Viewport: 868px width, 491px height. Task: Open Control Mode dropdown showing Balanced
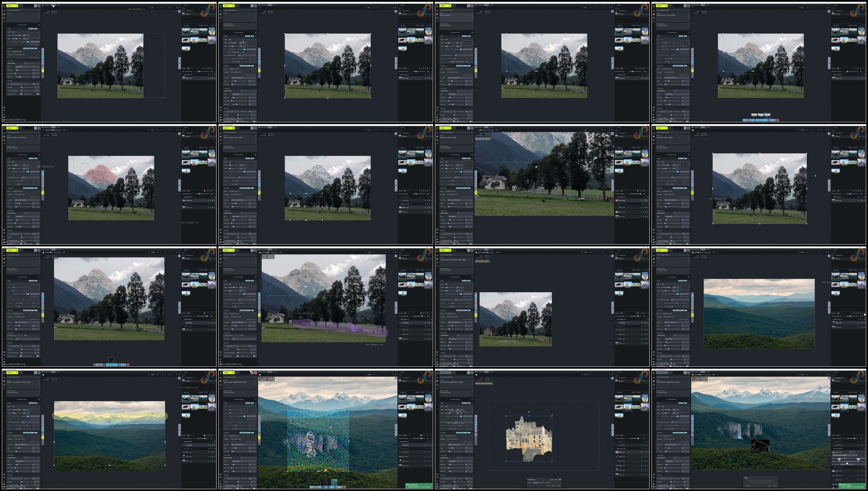(852, 464)
